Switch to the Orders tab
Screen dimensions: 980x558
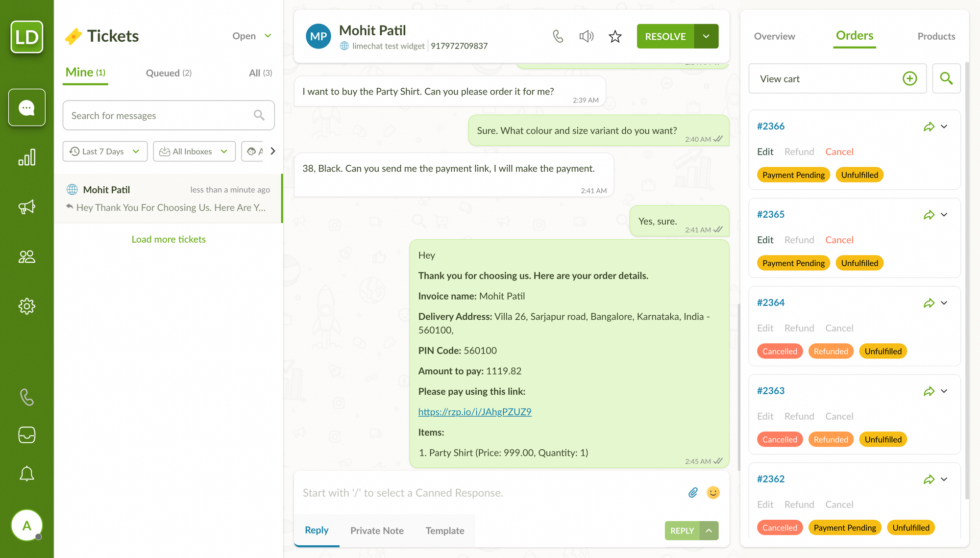click(x=854, y=35)
